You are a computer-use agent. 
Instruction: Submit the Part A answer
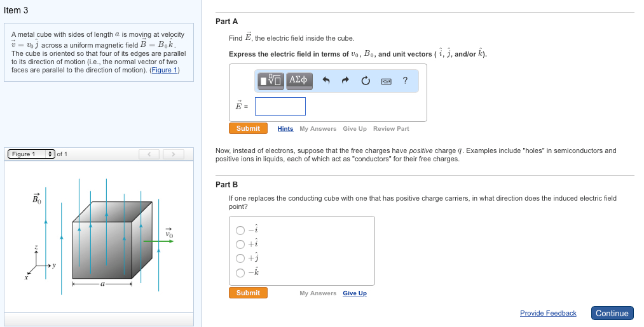[x=248, y=128]
